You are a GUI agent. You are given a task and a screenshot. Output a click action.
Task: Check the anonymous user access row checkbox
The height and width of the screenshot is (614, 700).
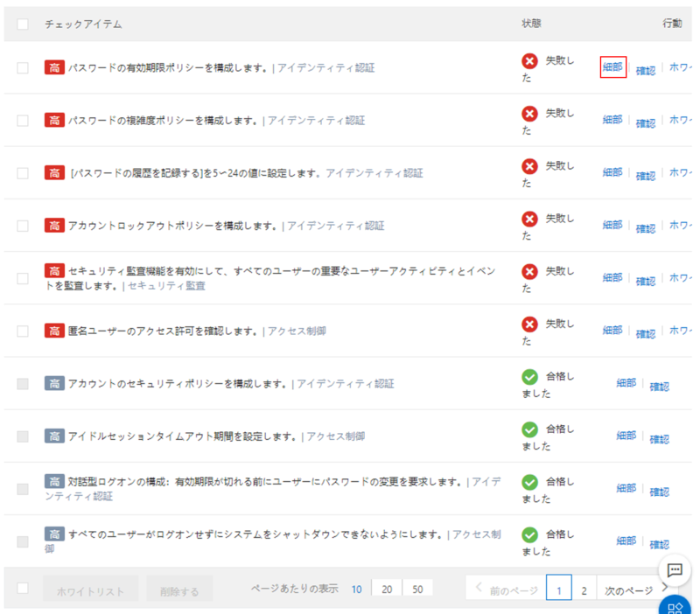pyautogui.click(x=23, y=331)
